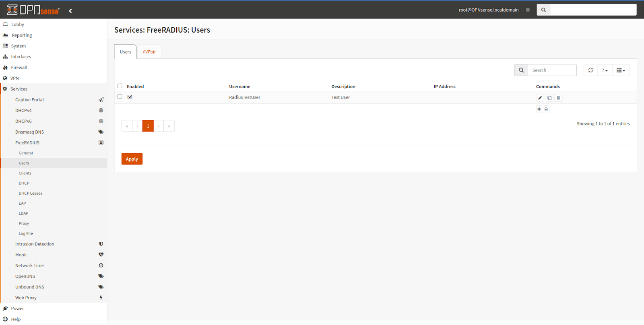Edit the RadiusTestUser entry with pencil icon
Screen dimensions: 644x325
[540, 98]
